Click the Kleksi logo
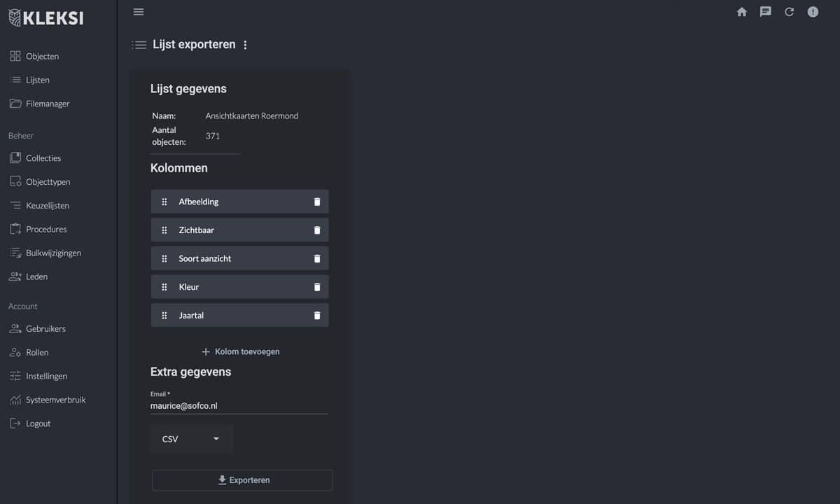The width and height of the screenshot is (840, 504). point(46,18)
